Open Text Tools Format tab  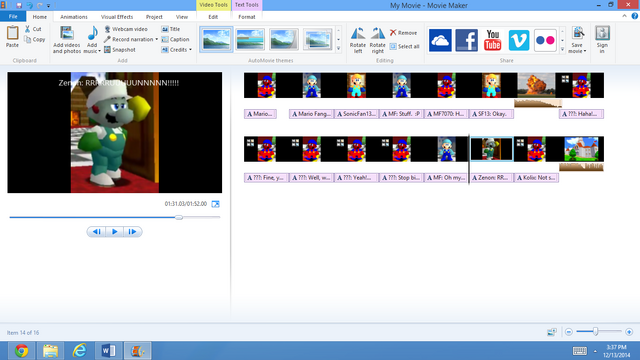click(247, 17)
